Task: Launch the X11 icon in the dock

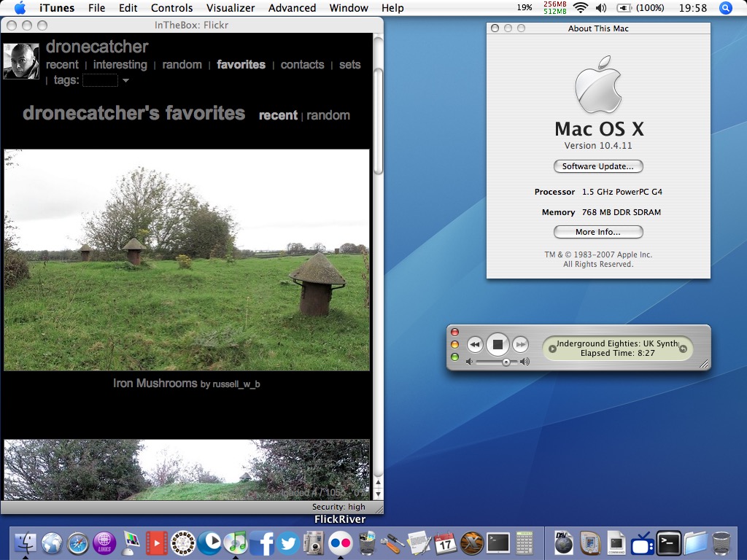Action: point(472,542)
